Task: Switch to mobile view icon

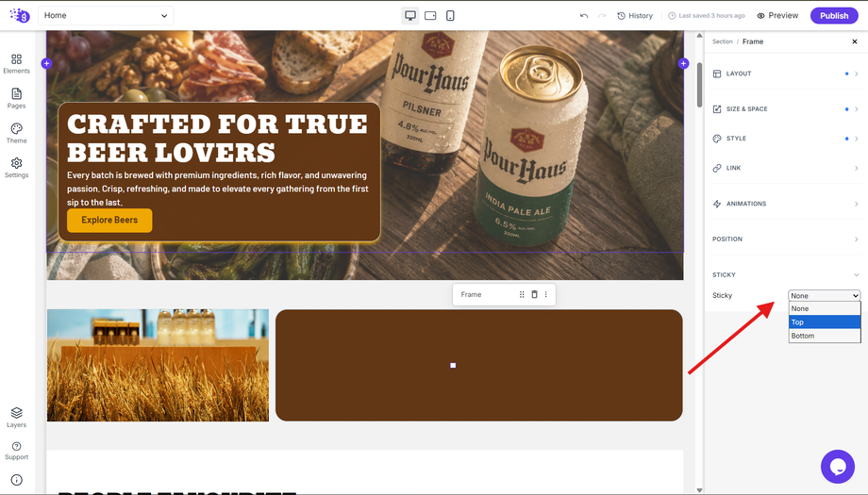Action: (450, 15)
